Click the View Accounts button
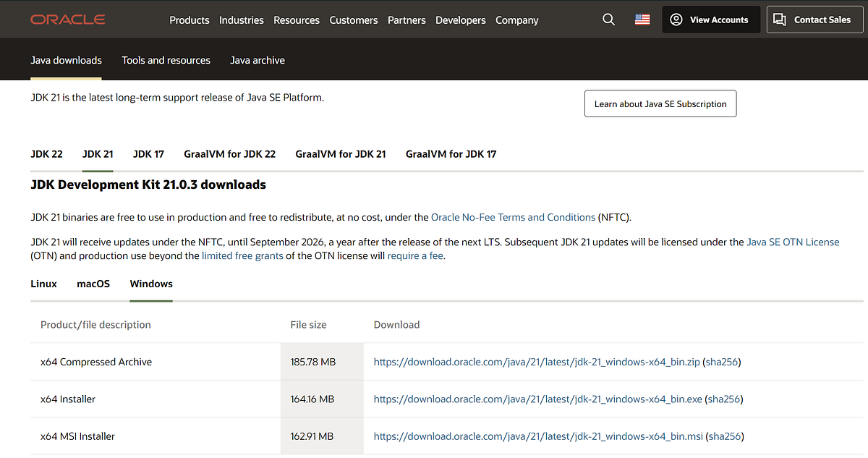This screenshot has width=868, height=458. click(711, 20)
